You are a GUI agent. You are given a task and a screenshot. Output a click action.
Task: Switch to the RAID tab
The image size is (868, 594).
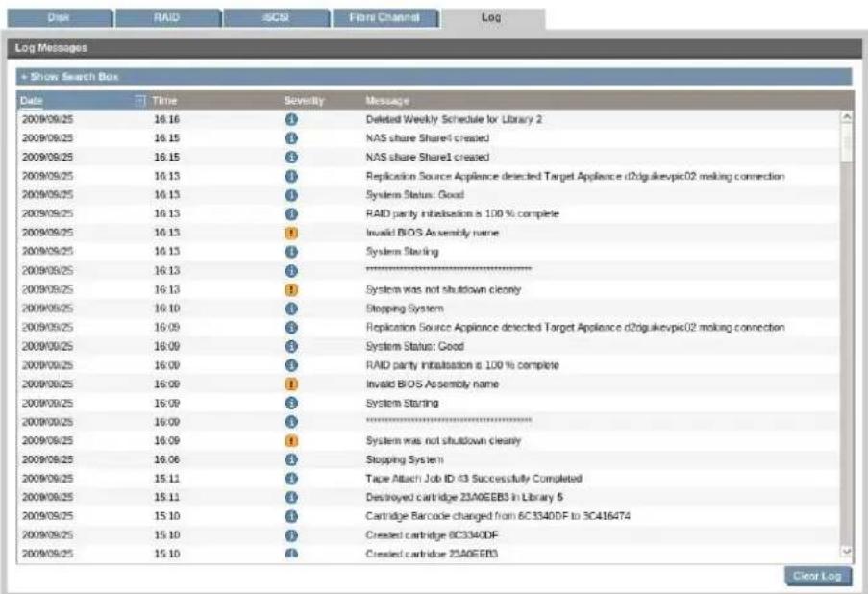pos(167,17)
